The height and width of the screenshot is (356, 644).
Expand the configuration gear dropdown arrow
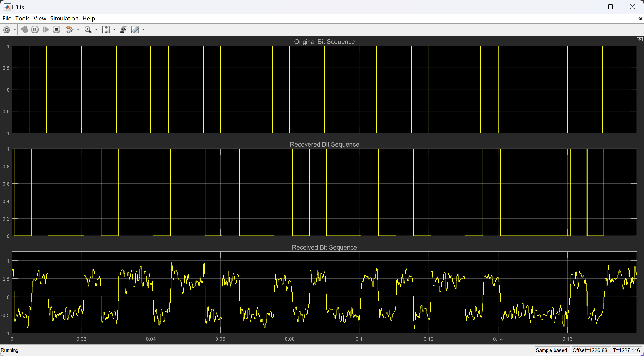15,30
